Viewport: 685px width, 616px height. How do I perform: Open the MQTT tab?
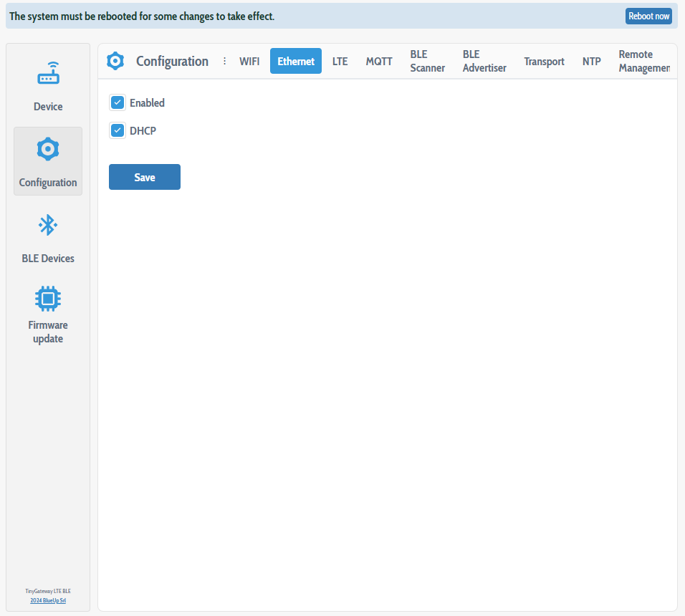click(379, 62)
